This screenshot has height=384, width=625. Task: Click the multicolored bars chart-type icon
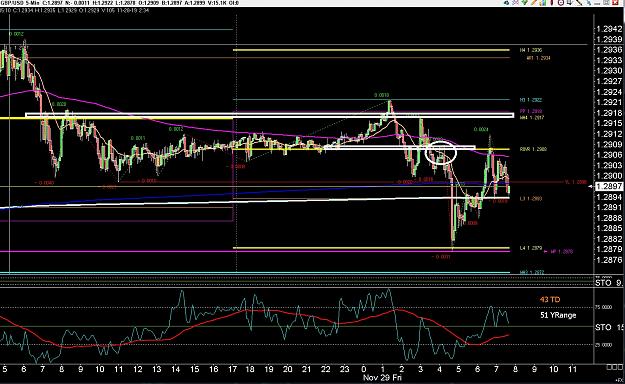pyautogui.click(x=543, y=2)
